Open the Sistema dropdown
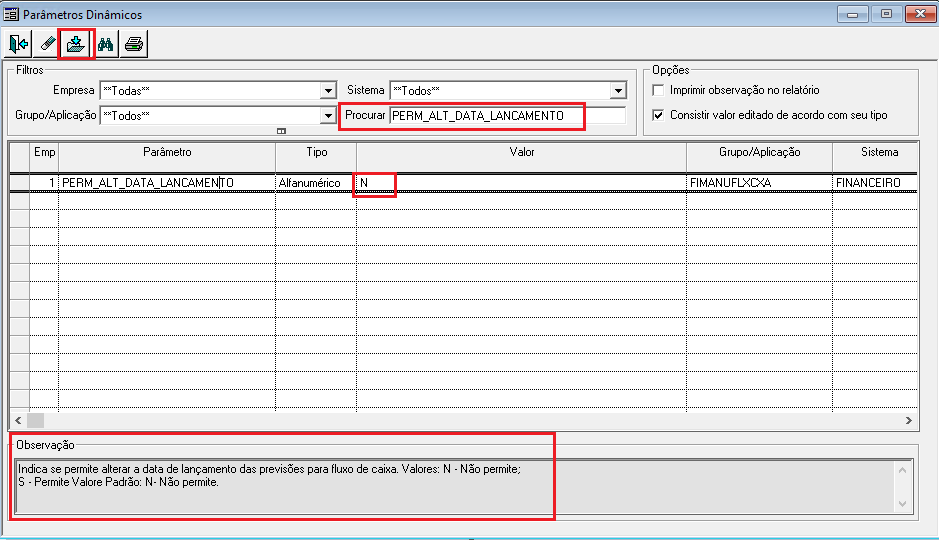Viewport: 939px width, 540px height. click(x=618, y=90)
